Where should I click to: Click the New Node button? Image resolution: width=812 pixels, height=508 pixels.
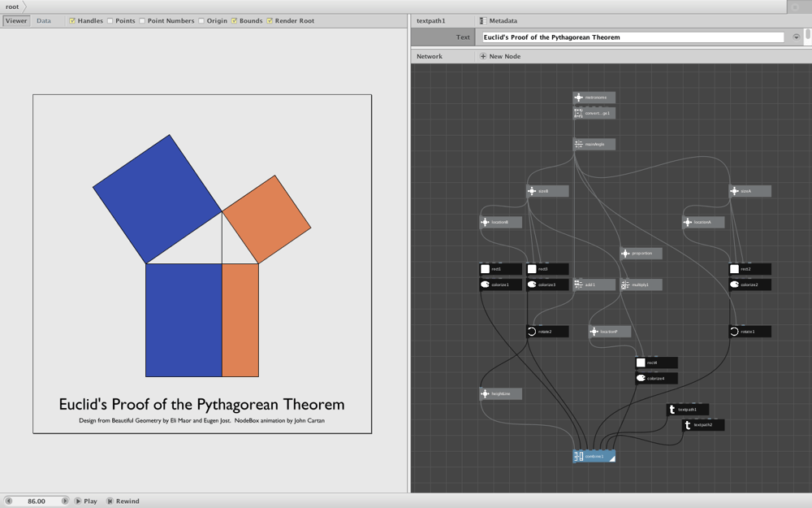pos(500,56)
